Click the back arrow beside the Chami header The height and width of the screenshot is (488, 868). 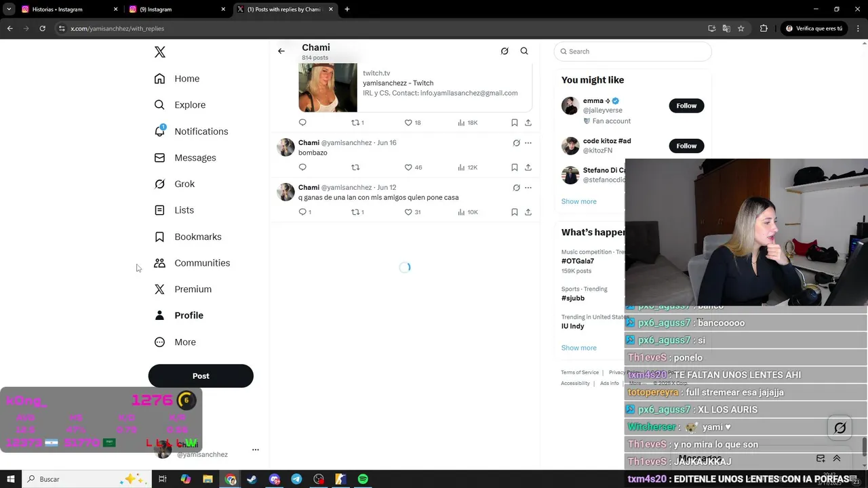pyautogui.click(x=281, y=51)
